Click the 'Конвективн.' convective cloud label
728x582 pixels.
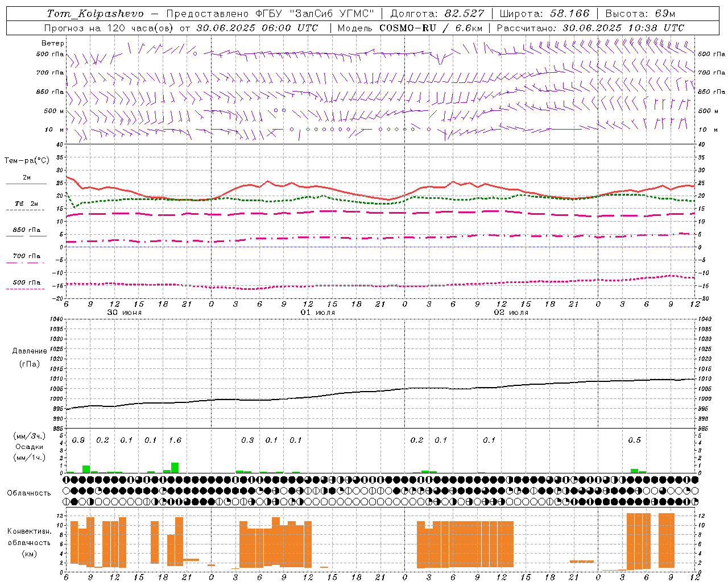click(29, 531)
